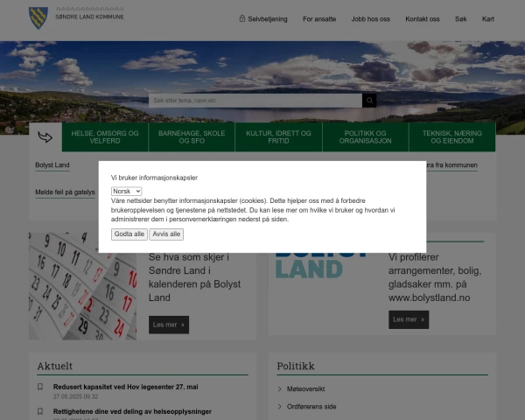
Task: Select Kultur, idrett og fritid tab
Action: (x=278, y=137)
